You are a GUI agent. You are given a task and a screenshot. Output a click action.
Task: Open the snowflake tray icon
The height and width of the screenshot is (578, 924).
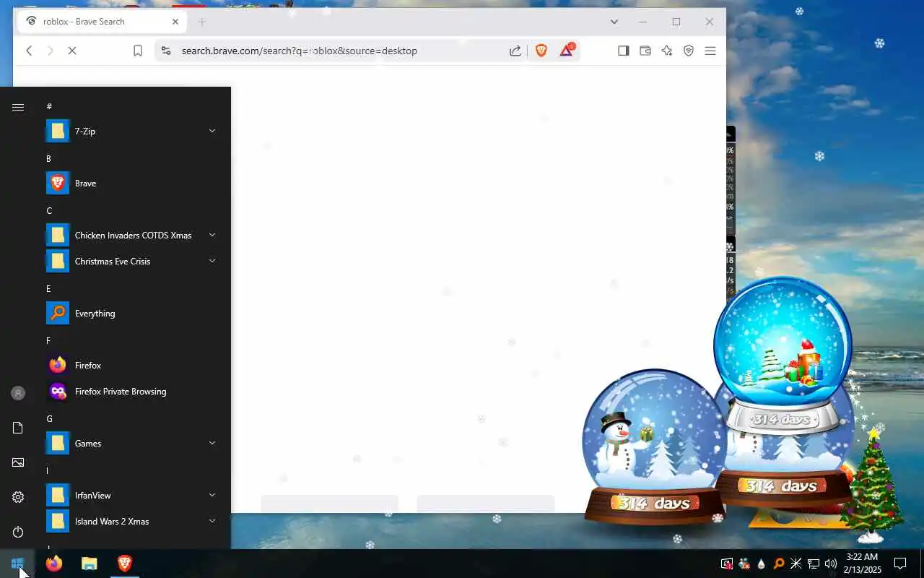pos(796,564)
